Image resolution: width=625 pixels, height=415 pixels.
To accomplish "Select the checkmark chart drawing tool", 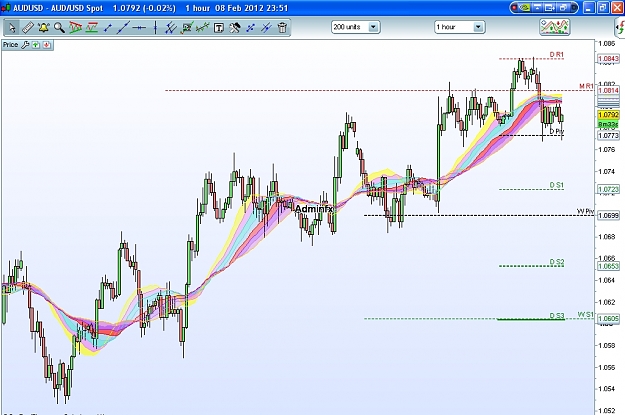I will point(187,28).
